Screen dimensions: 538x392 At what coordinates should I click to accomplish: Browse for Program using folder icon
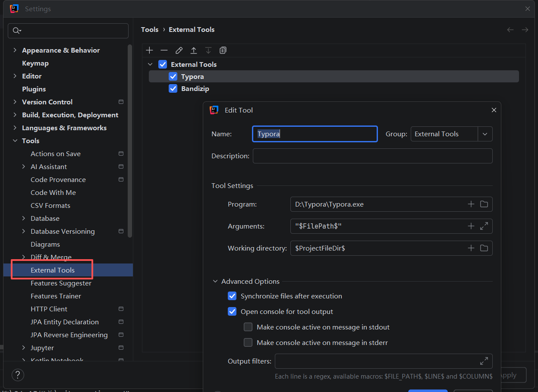[484, 204]
